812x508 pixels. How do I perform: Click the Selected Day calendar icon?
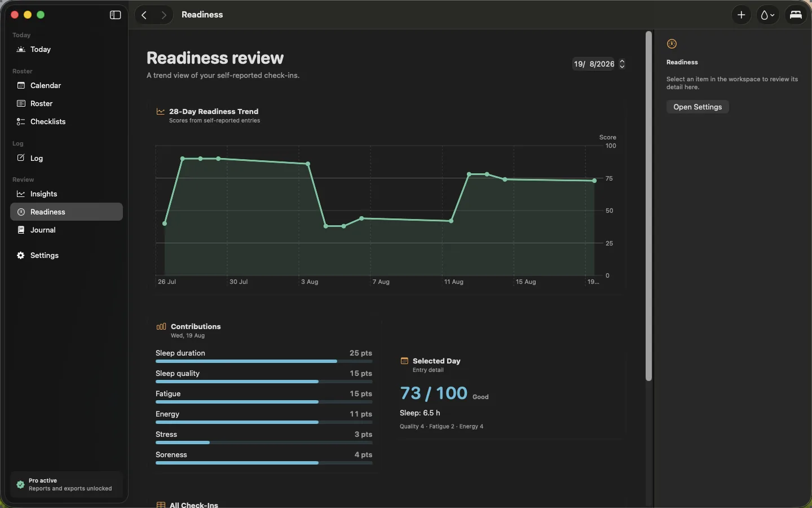404,361
